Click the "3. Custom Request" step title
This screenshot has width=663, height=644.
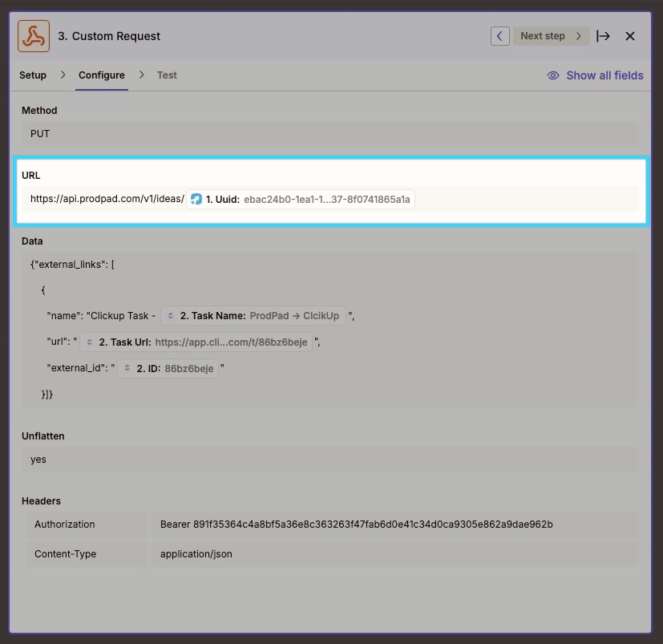[109, 36]
